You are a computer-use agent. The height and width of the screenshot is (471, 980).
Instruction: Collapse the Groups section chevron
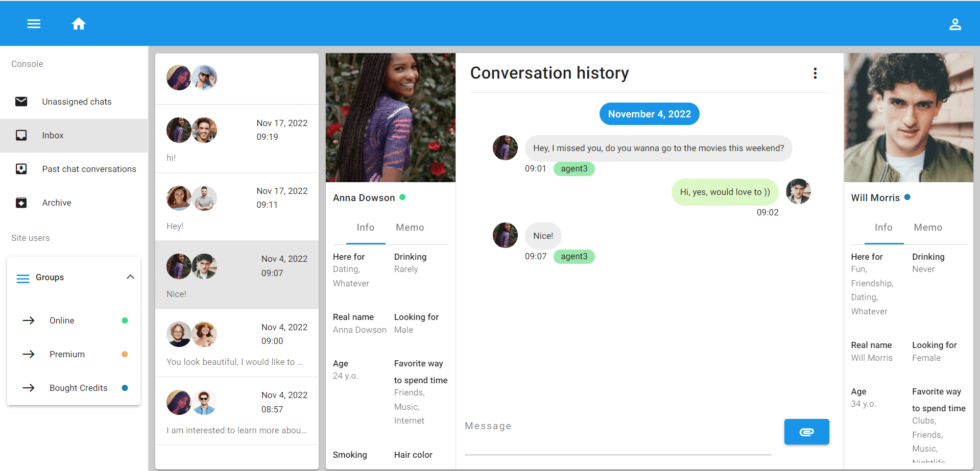click(131, 277)
